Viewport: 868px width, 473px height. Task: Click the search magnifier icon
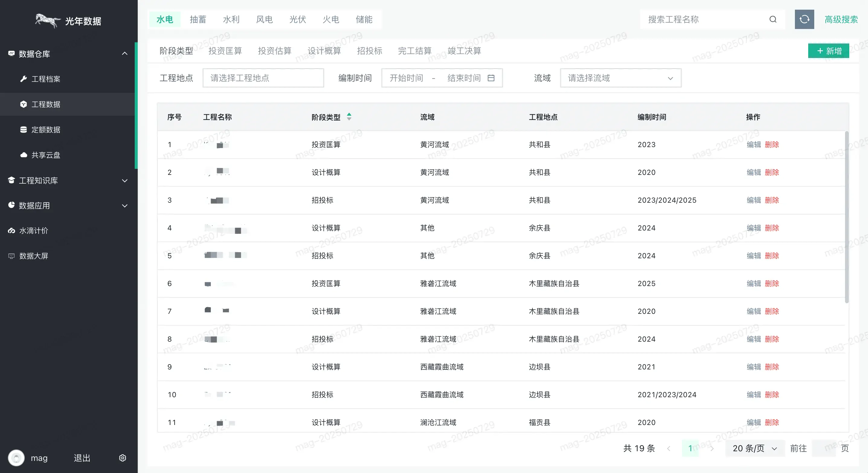773,19
